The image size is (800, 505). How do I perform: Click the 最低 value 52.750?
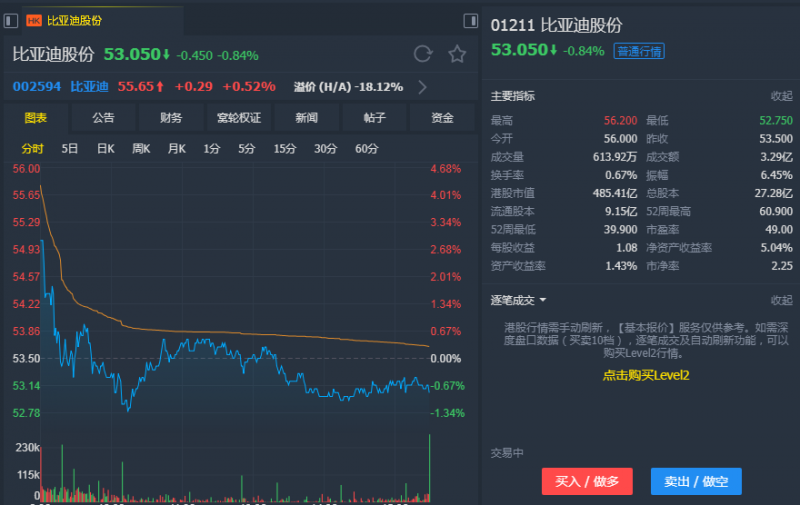pyautogui.click(x=776, y=120)
